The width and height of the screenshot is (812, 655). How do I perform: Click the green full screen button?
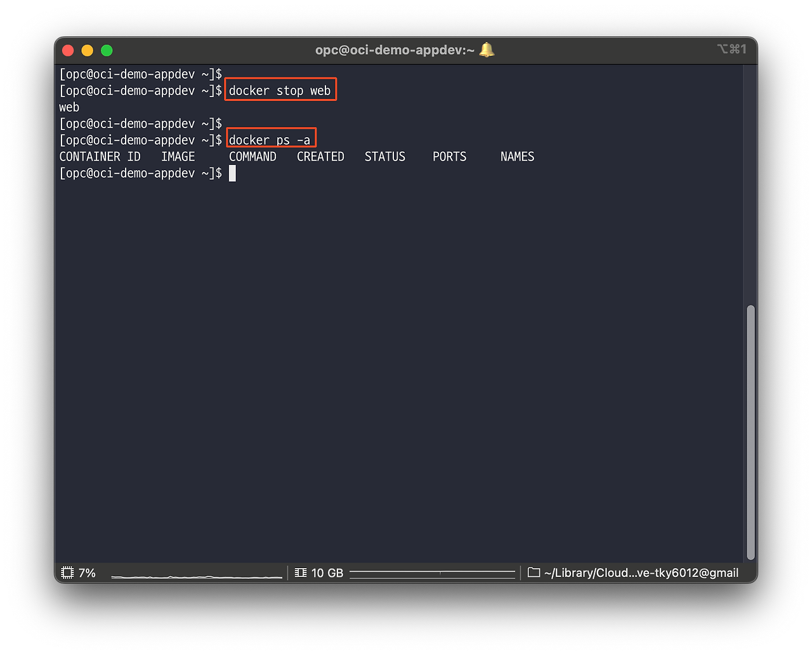pyautogui.click(x=107, y=51)
